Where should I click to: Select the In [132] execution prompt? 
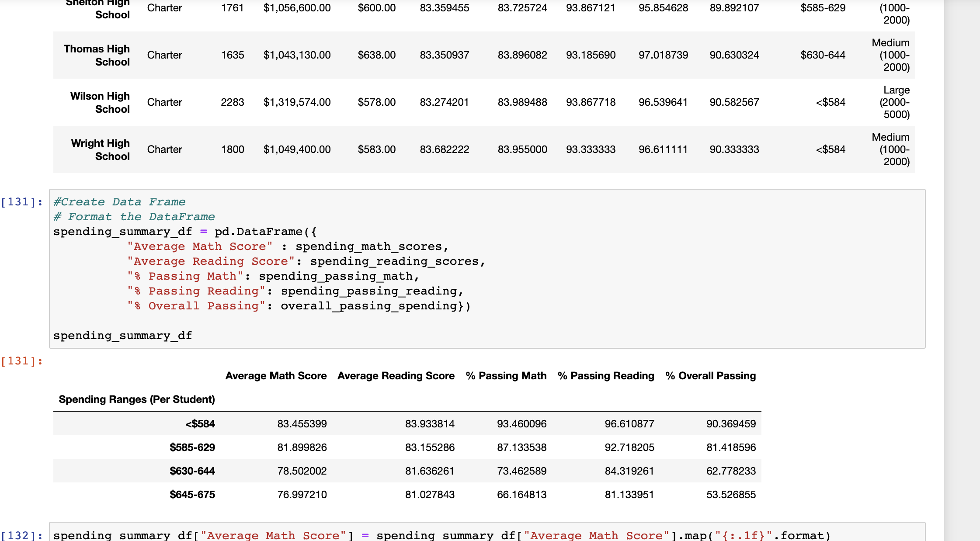[21, 535]
